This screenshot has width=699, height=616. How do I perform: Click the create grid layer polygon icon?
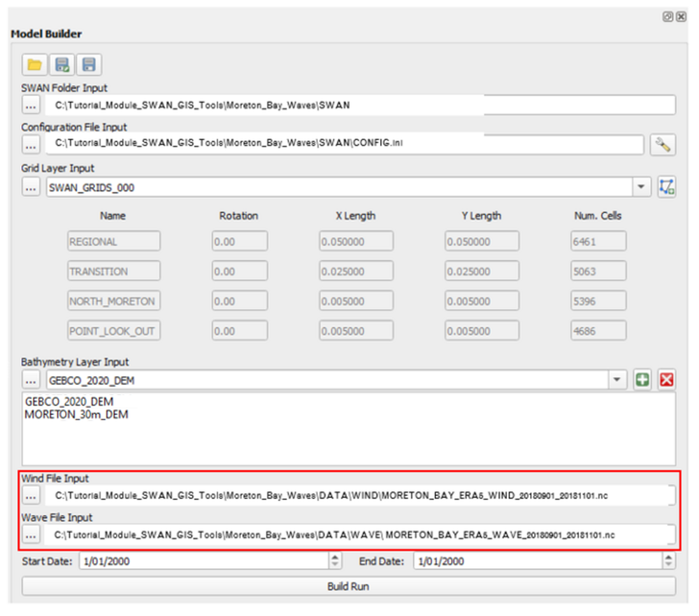coord(668,187)
